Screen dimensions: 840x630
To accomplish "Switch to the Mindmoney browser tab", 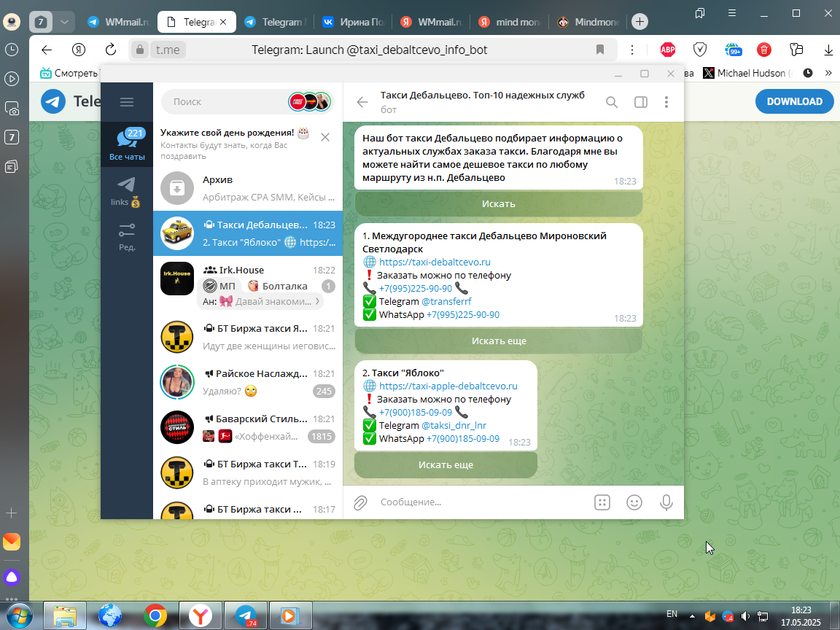I will pyautogui.click(x=589, y=22).
